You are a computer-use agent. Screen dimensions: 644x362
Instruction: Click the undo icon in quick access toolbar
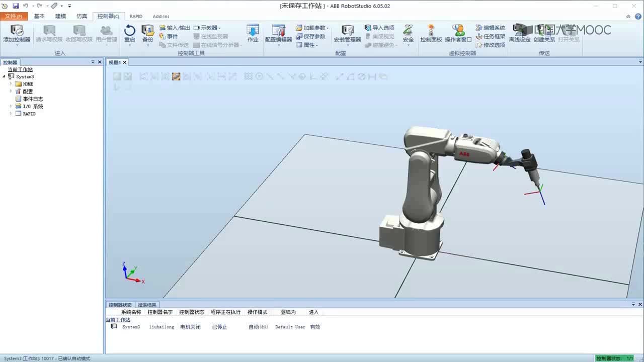pos(25,6)
